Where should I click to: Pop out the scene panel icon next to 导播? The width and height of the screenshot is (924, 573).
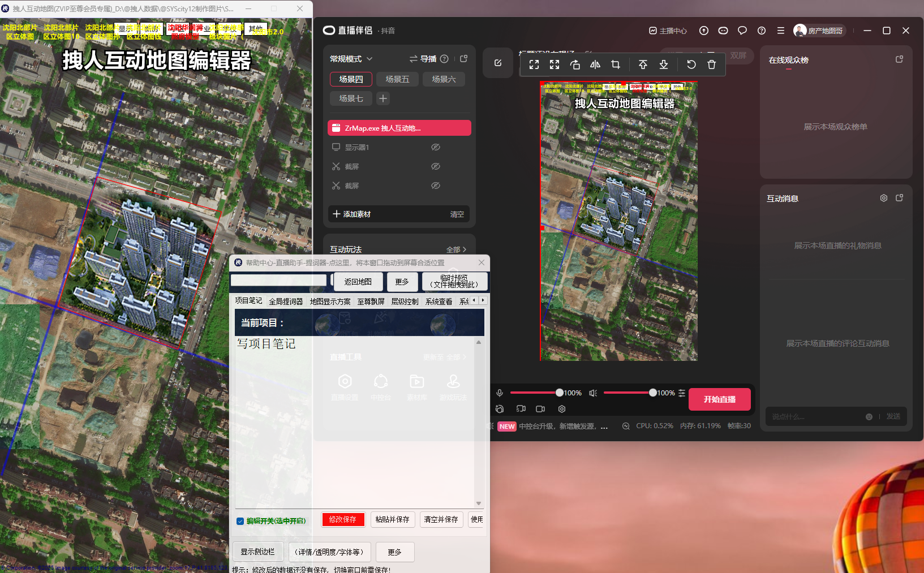point(464,59)
